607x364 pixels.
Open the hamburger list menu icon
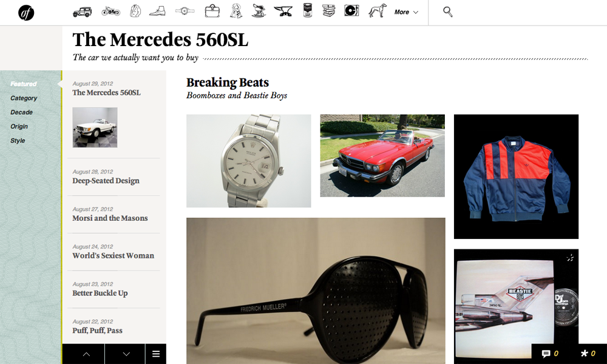pyautogui.click(x=156, y=354)
